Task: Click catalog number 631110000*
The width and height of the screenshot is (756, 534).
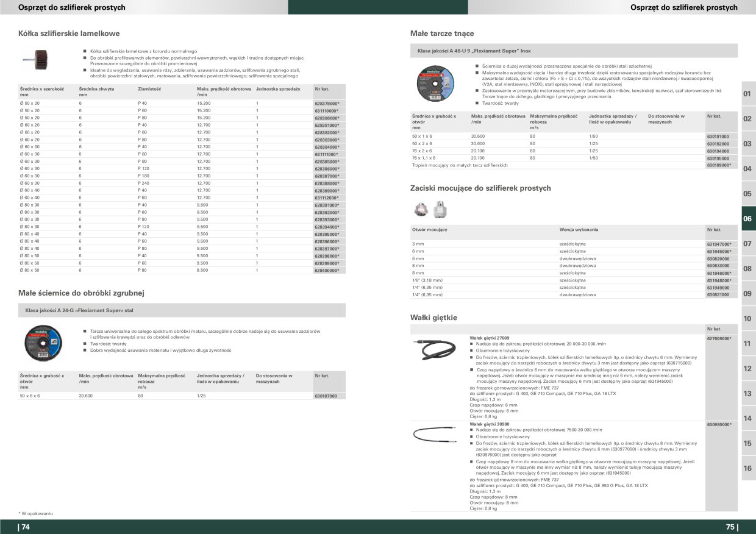Action: point(327,111)
